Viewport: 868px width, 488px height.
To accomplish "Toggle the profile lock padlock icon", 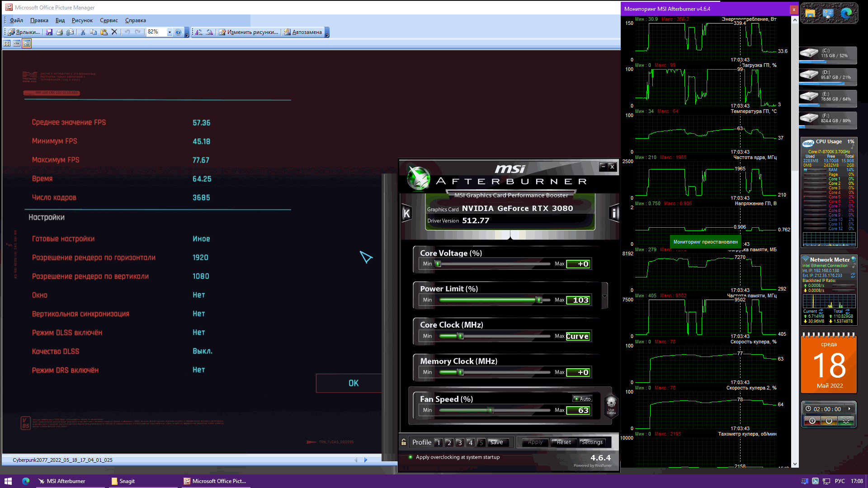I will click(x=404, y=442).
